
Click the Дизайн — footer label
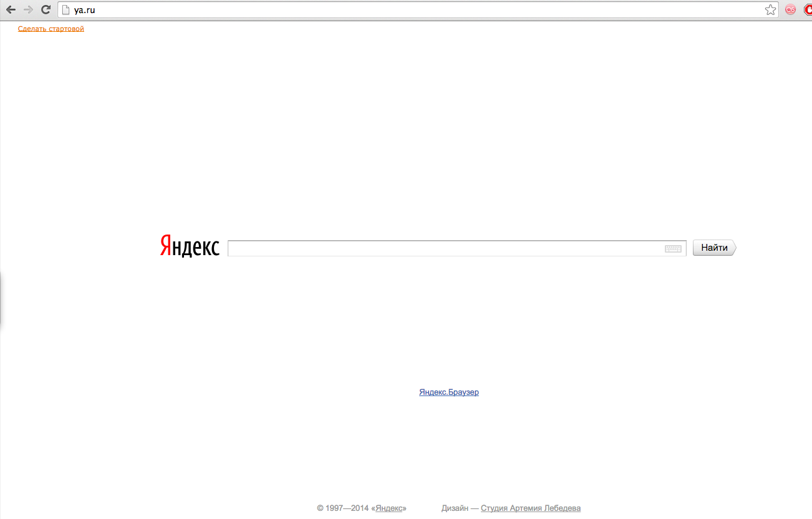tap(460, 508)
